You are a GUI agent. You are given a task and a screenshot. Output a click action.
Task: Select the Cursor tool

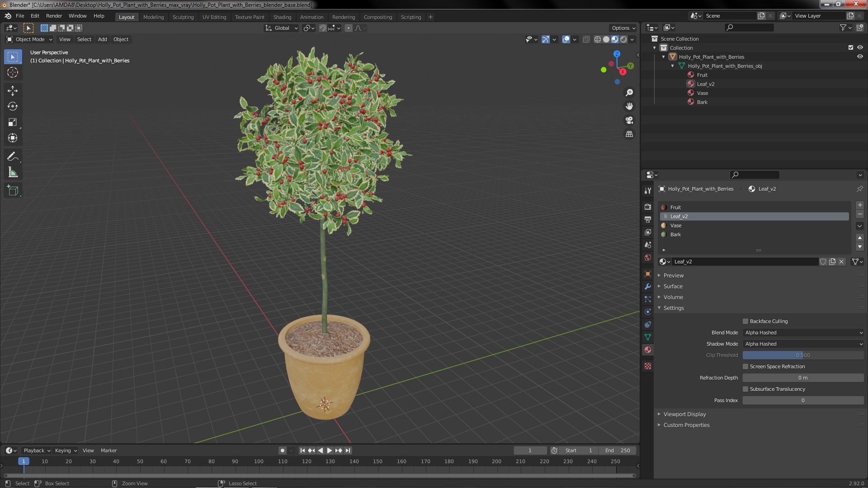click(13, 72)
